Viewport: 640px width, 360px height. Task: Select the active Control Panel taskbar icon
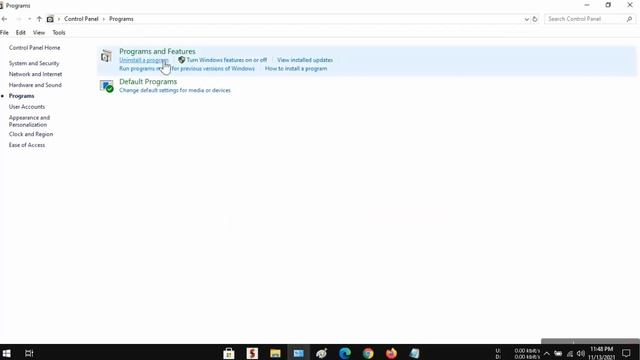point(298,353)
